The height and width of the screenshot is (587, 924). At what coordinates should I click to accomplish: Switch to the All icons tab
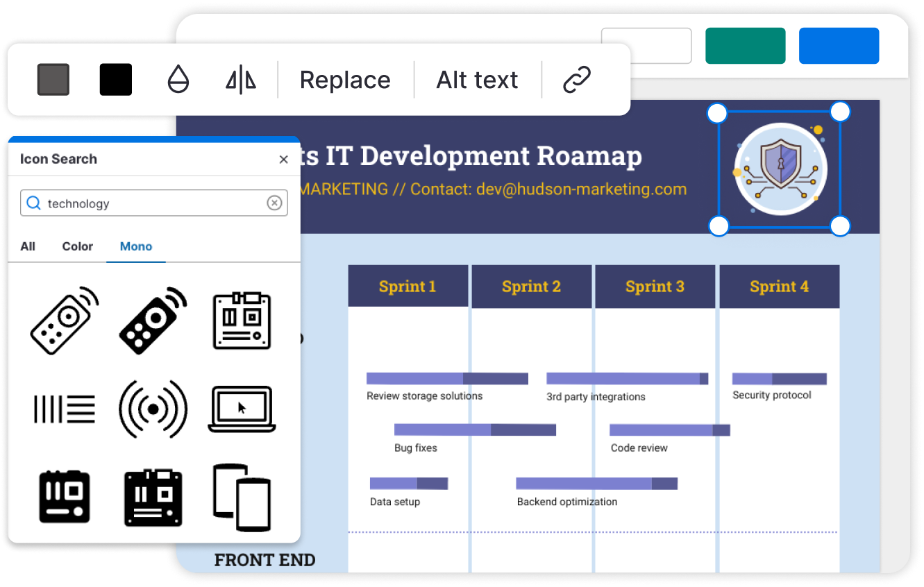pyautogui.click(x=28, y=246)
